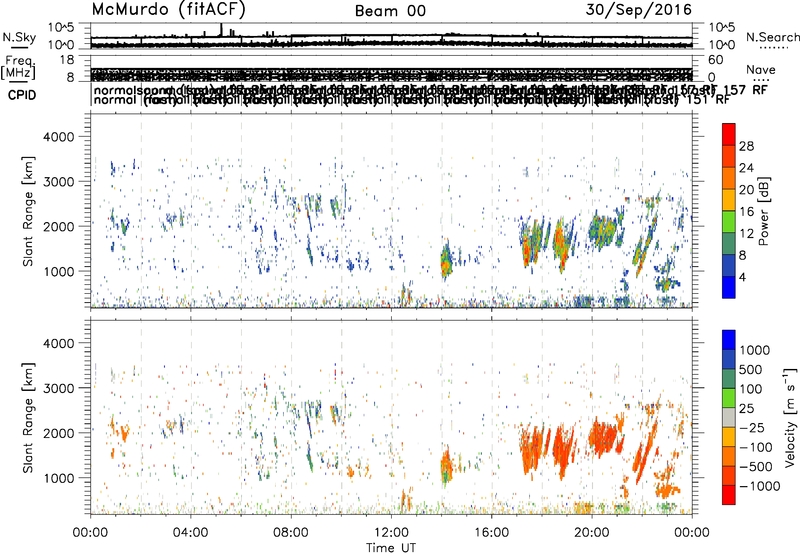Click the 'Velocity [m s⁻¹]' colorbar label
Screen dimensions: 800x554
(x=790, y=417)
